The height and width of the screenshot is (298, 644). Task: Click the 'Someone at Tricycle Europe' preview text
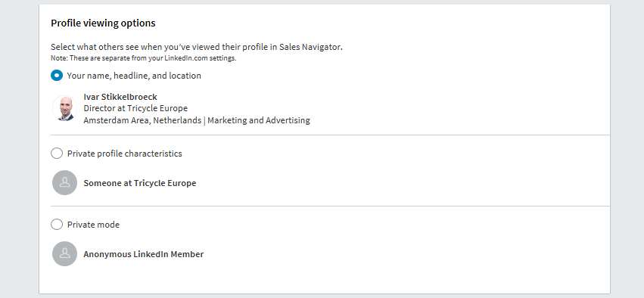pos(140,183)
